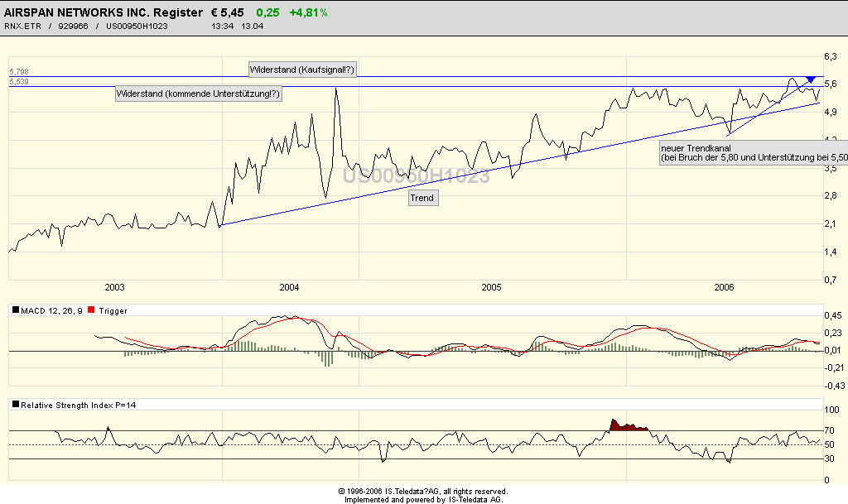The width and height of the screenshot is (848, 504).
Task: Click the red Trigger legend square
Action: [91, 310]
